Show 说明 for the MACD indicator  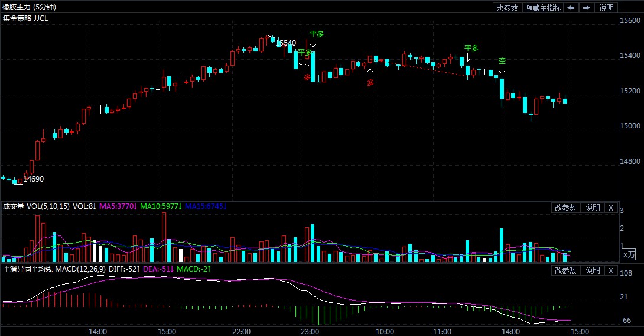[x=592, y=270]
